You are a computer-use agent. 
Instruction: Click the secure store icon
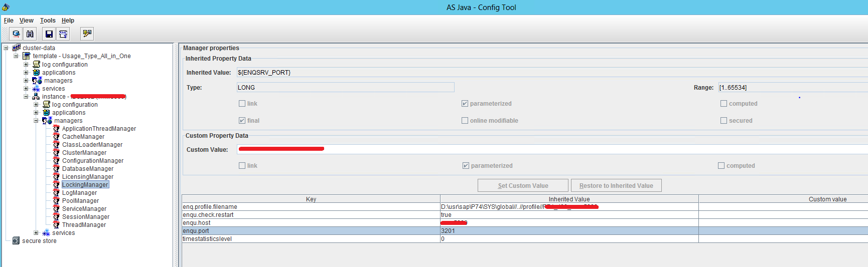[16, 240]
